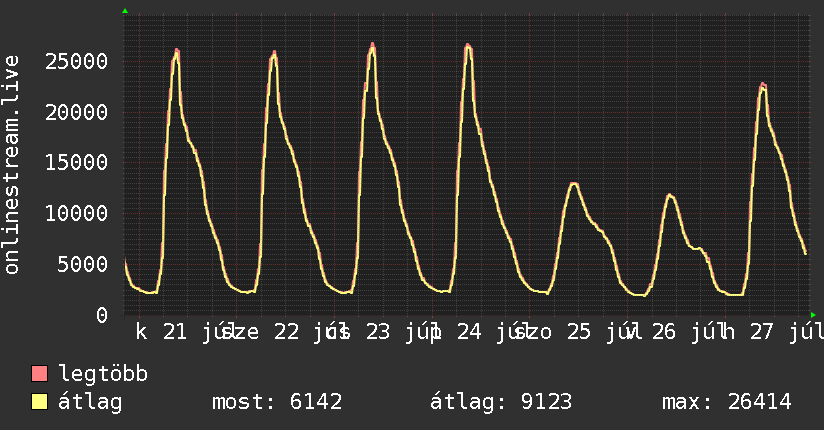The height and width of the screenshot is (430, 824).
Task: Click the 0 y-axis label
Action: tap(102, 315)
